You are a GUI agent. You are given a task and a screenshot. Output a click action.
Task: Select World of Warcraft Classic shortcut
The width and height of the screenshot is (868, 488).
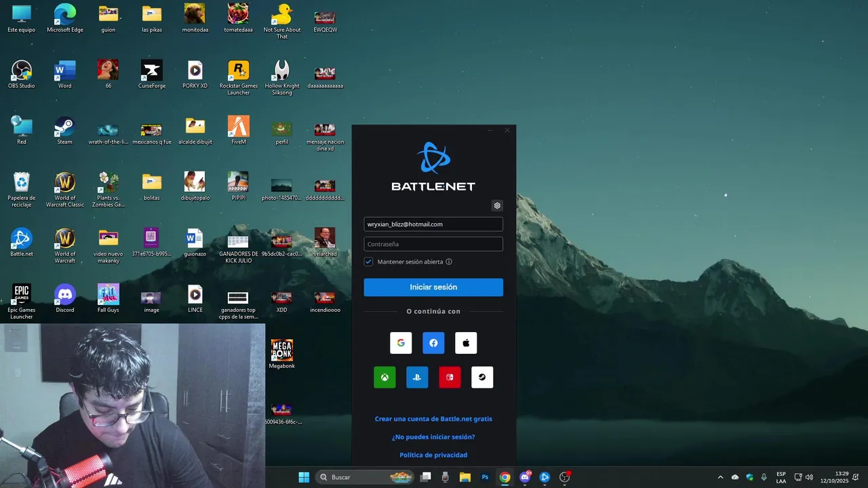tap(65, 190)
